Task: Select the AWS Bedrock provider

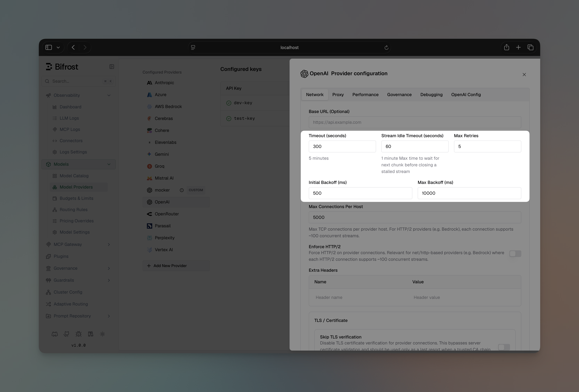Action: 176,107
